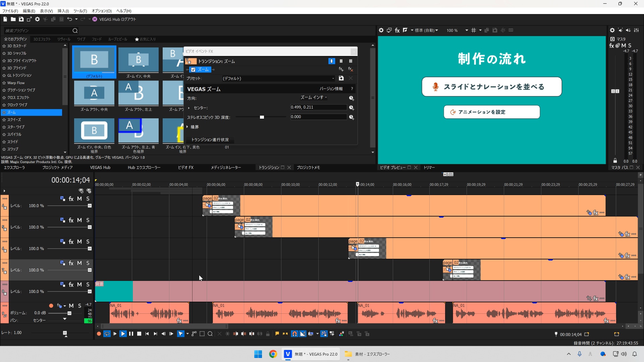Open master bus audio properties gear
Image resolution: width=644 pixels, height=362 pixels.
612,31
